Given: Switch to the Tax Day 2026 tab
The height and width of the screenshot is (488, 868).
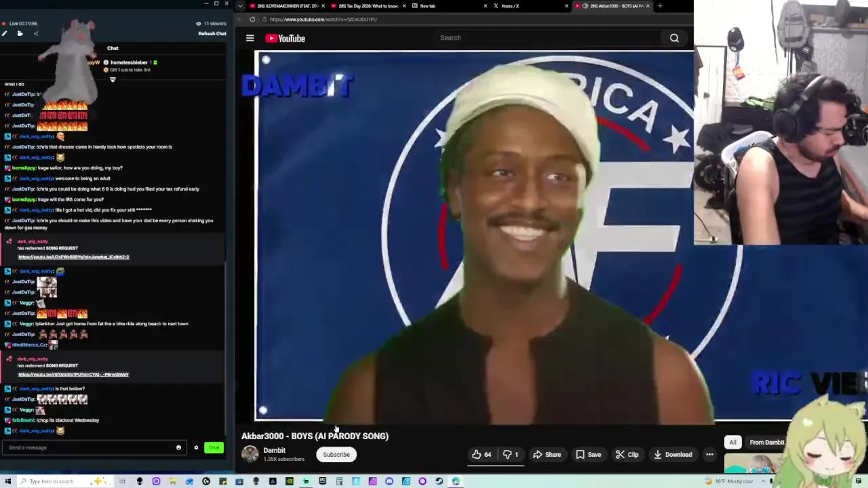Looking at the screenshot, I should tap(370, 5).
